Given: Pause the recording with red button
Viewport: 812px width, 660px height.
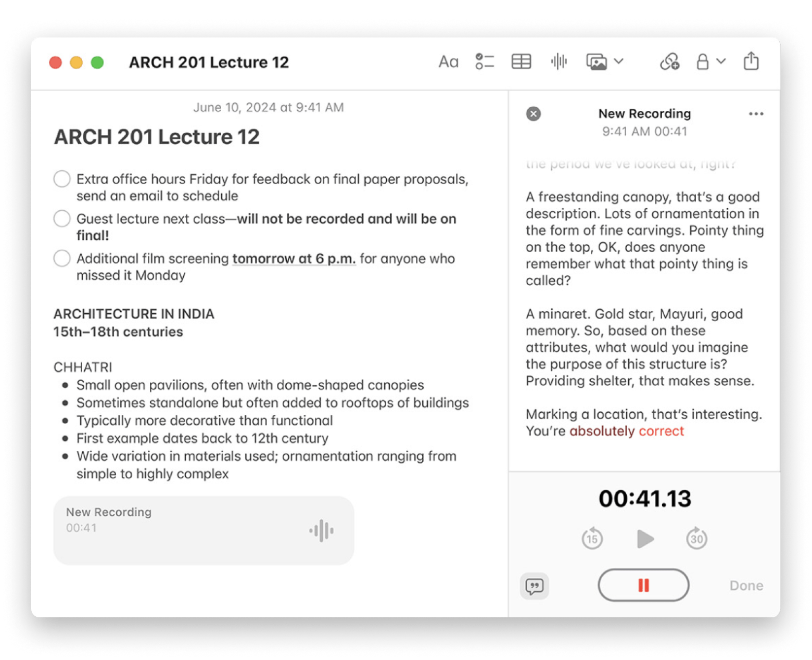Looking at the screenshot, I should pyautogui.click(x=644, y=585).
